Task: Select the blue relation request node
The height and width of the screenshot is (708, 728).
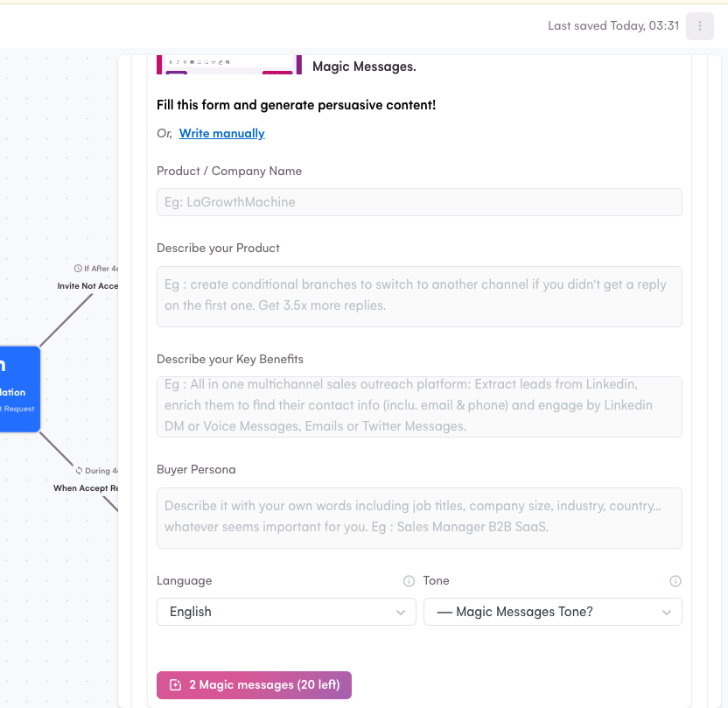Action: 19,389
